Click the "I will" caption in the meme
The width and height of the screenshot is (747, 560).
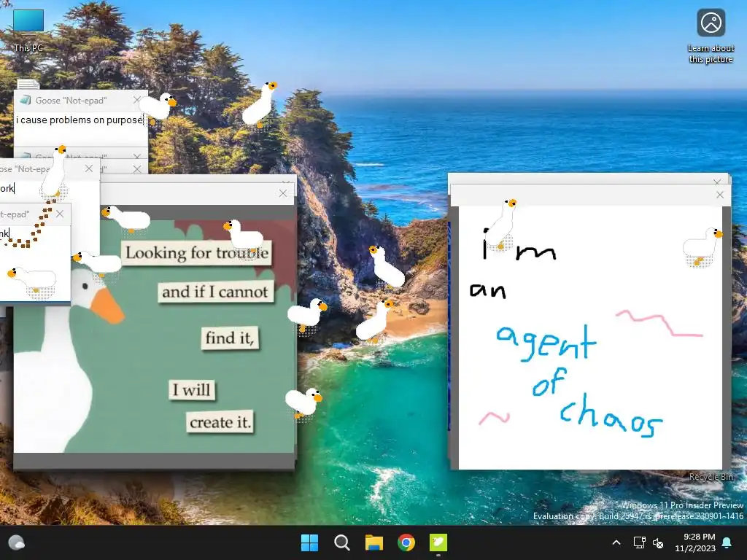click(192, 389)
